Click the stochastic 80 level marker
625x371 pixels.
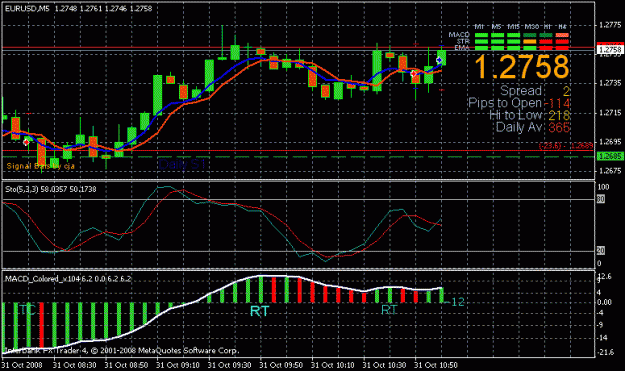601,199
